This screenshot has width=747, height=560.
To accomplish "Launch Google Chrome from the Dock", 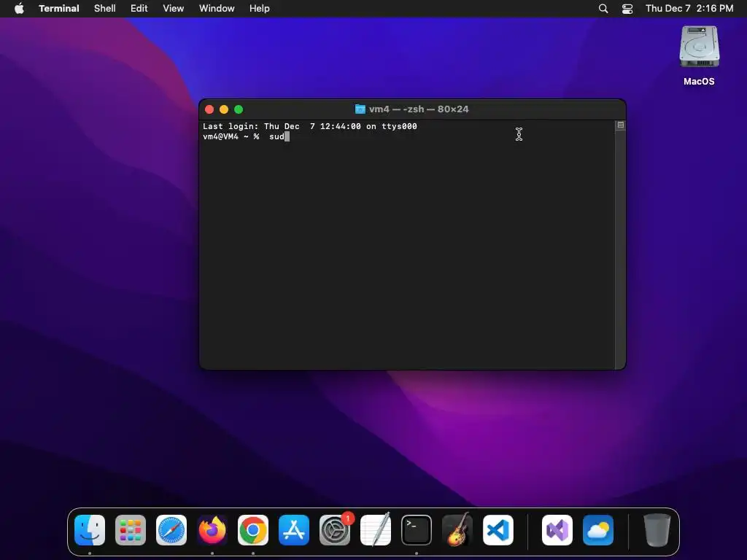I will point(253,530).
